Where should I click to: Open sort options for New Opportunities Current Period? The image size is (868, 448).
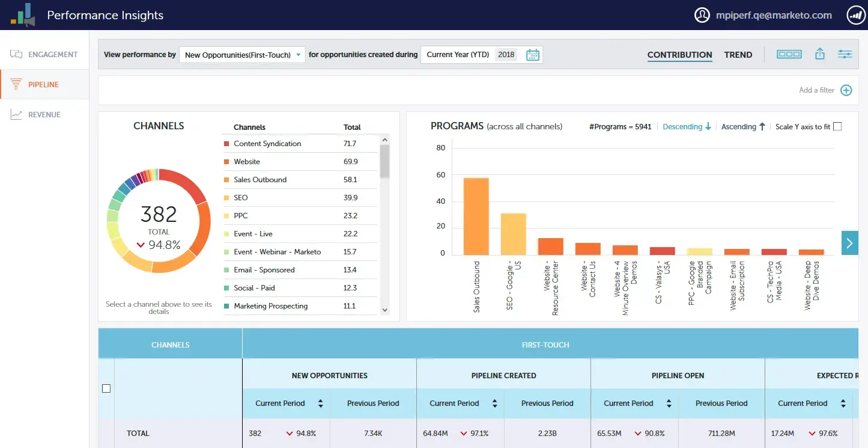[321, 403]
